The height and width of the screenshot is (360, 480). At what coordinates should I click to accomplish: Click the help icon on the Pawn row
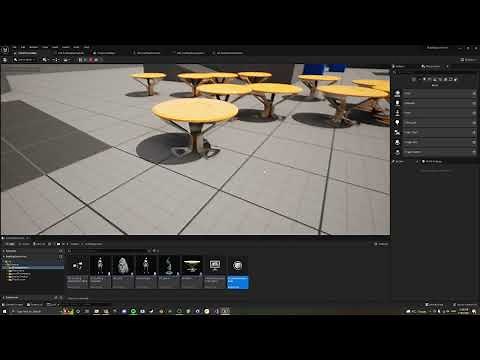[x=474, y=113]
